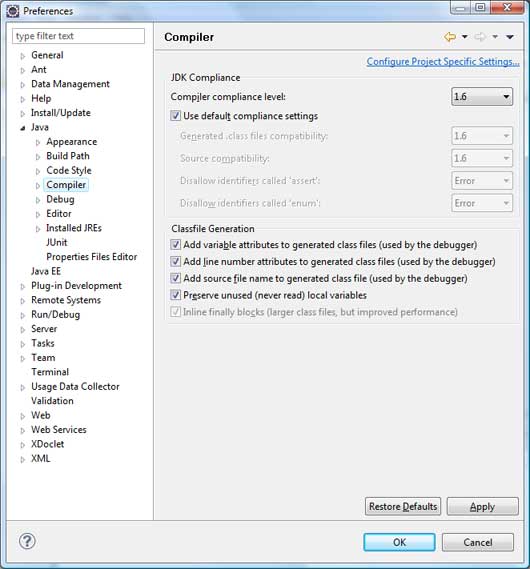Click the back navigation arrow icon
This screenshot has height=569, width=530.
point(450,37)
